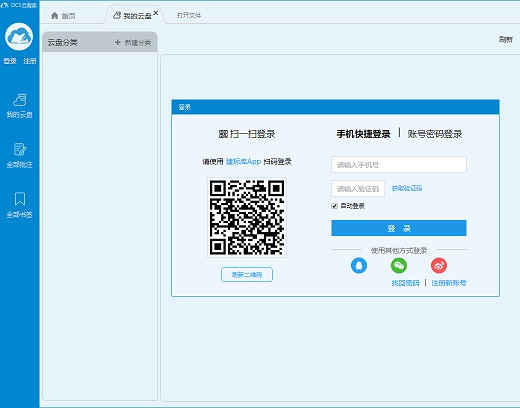Click the verification code input field
Viewport: 520px width, 408px height.
[x=358, y=189]
